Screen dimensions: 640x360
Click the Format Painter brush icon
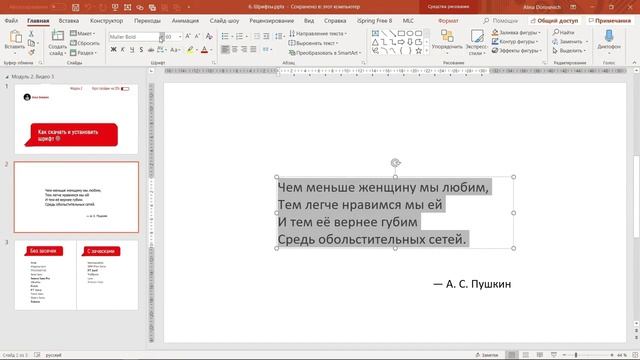[31, 52]
